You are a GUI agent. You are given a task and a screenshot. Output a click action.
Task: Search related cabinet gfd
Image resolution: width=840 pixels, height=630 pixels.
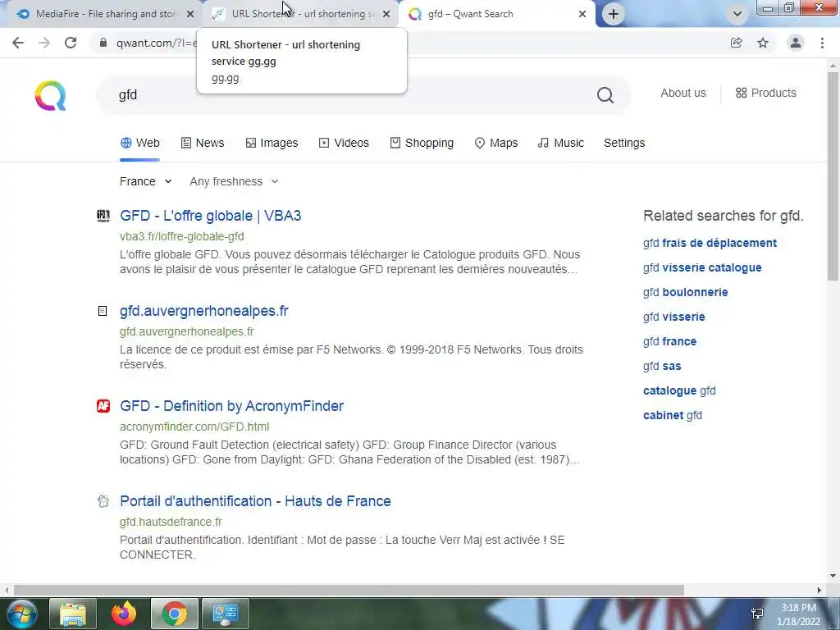[x=673, y=415]
